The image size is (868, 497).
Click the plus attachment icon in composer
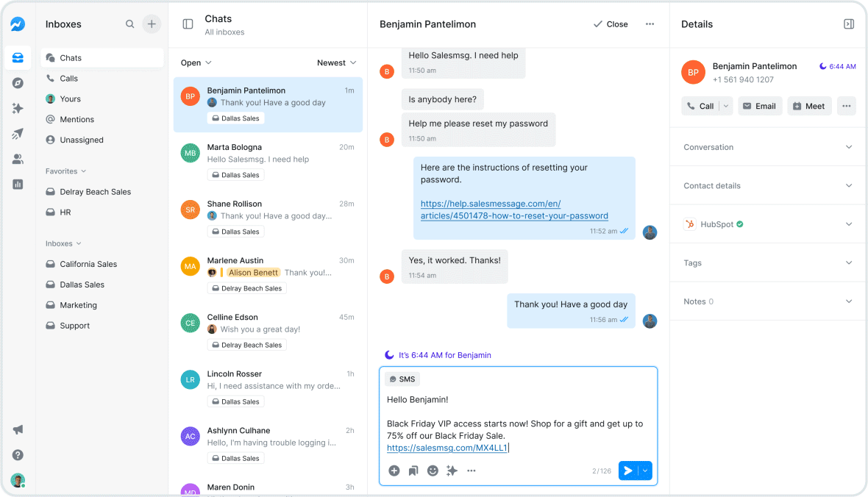coord(394,471)
